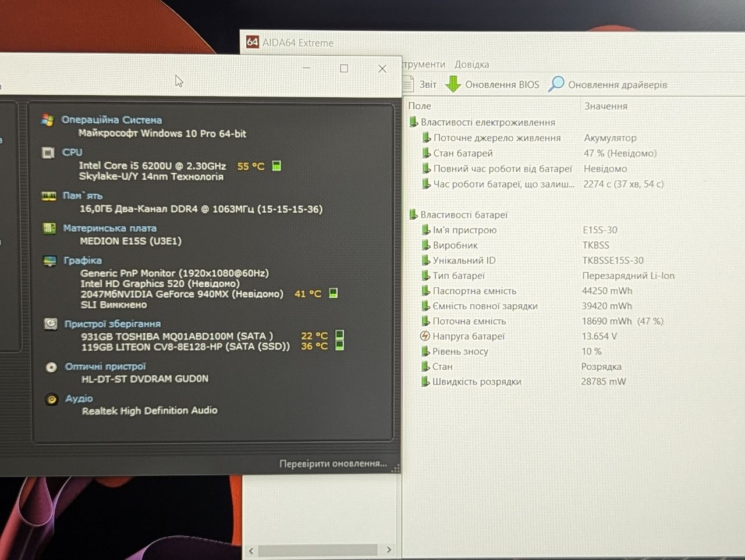Click the magnifier driver update icon
The width and height of the screenshot is (745, 560).
[556, 84]
